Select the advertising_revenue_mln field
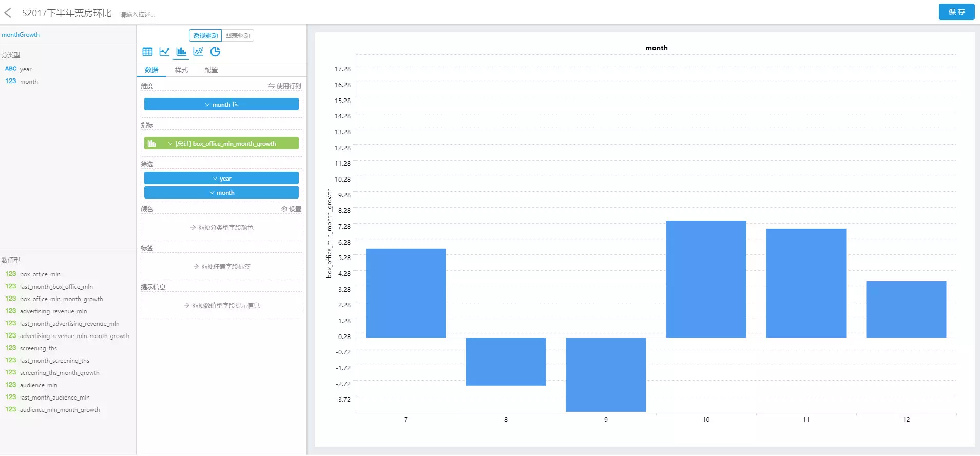The image size is (980, 456). coord(53,311)
